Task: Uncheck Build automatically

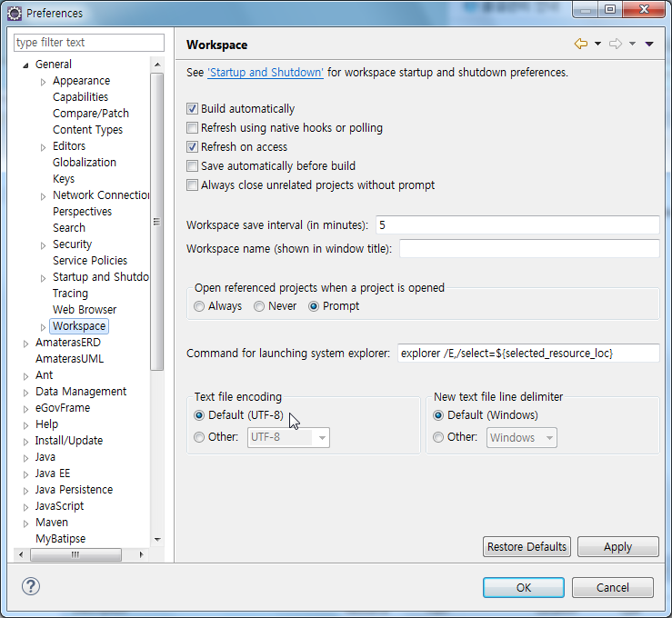Action: 192,109
